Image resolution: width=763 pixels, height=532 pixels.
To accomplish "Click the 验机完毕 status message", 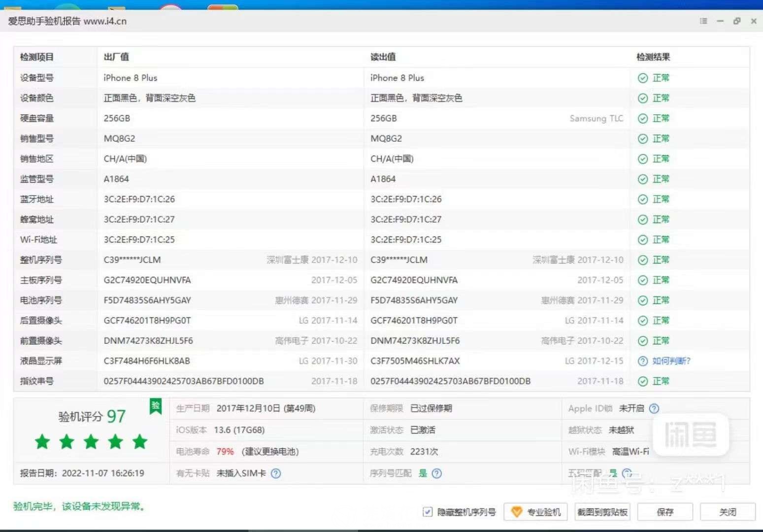I will pos(80,506).
